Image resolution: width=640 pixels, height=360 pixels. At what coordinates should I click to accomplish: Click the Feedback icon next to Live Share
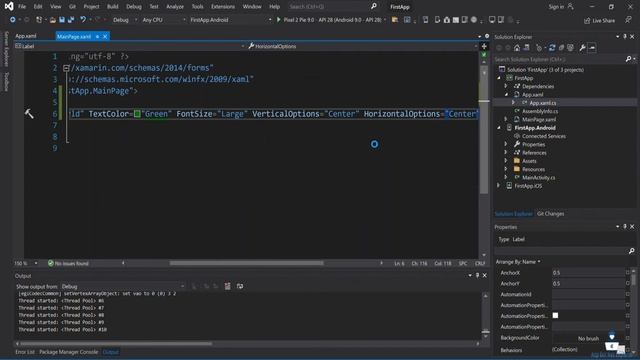point(628,20)
